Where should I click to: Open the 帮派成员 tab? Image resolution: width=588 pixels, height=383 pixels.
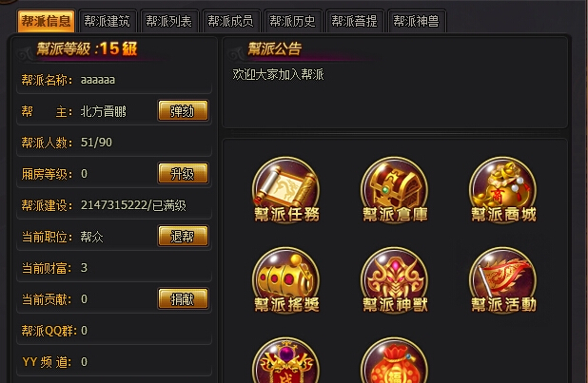pos(230,21)
